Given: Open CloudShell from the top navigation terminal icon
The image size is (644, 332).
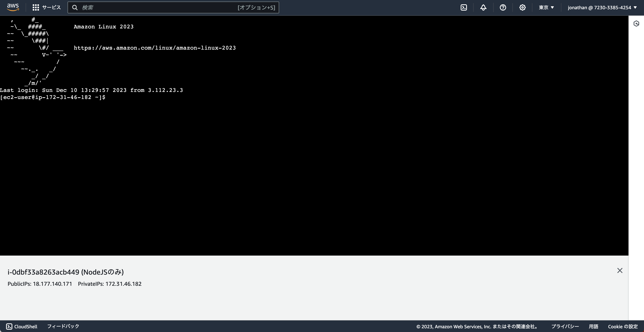Looking at the screenshot, I should tap(464, 7).
